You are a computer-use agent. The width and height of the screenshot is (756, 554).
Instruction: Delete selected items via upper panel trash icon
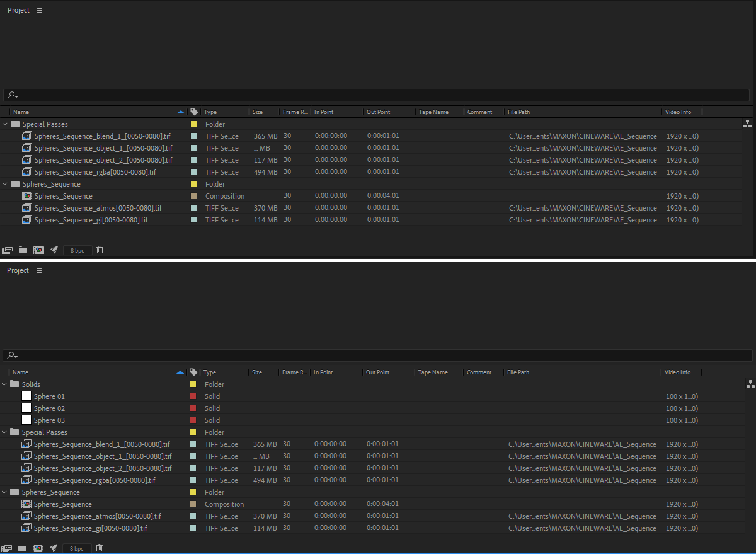[100, 250]
